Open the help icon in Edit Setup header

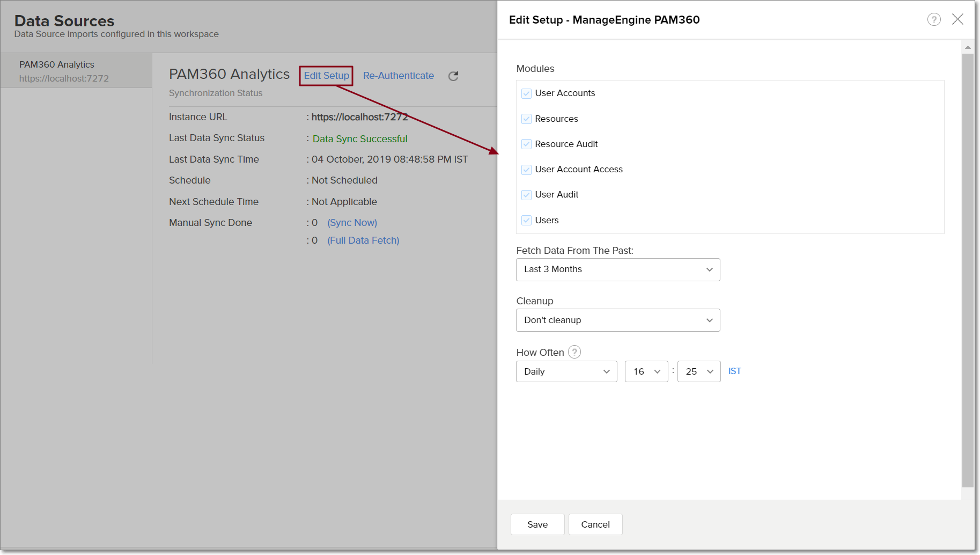934,20
